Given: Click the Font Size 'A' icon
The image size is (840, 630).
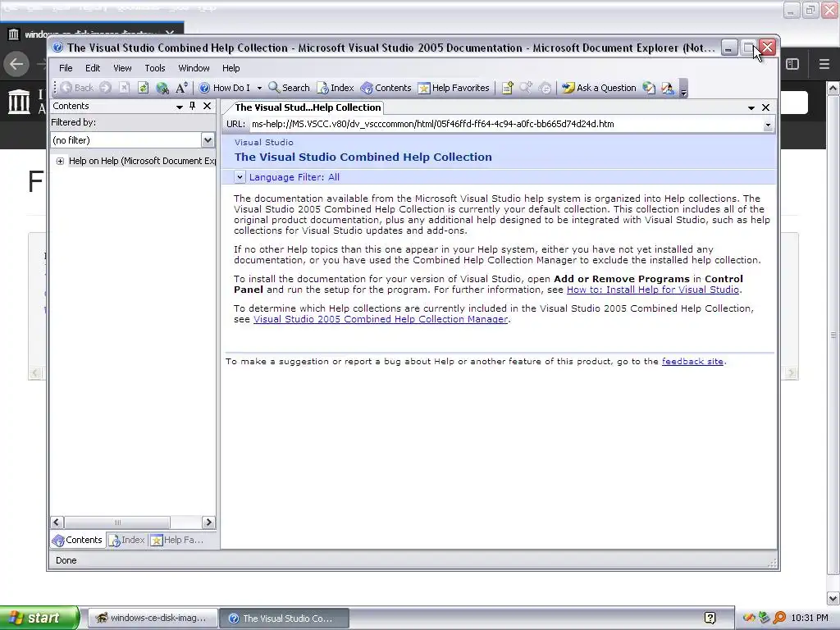Looking at the screenshot, I should [181, 88].
